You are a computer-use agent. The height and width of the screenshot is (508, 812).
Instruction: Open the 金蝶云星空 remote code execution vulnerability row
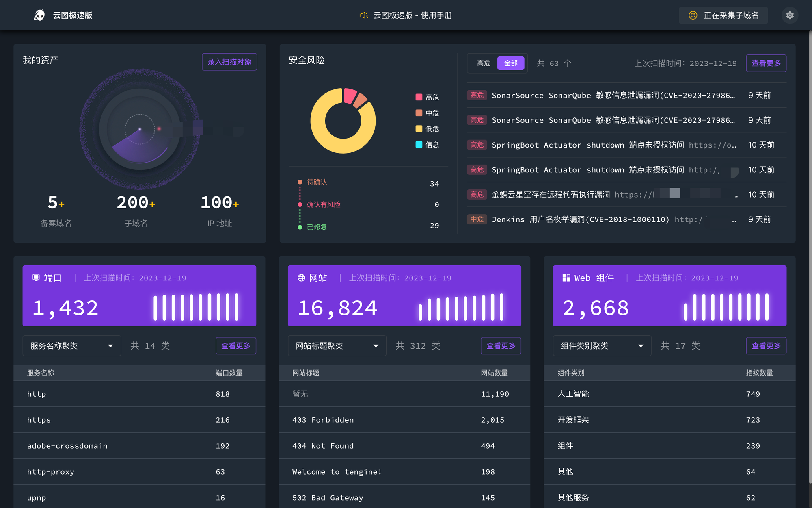pyautogui.click(x=550, y=195)
